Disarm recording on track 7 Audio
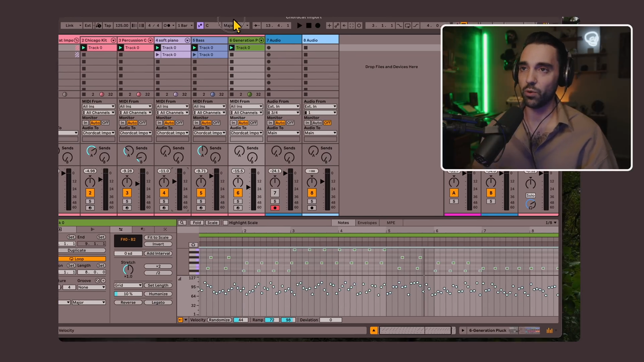This screenshot has width=644, height=362. [275, 208]
